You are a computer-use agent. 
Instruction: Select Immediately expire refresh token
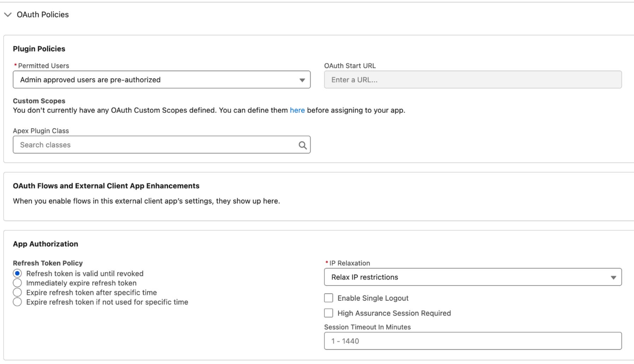click(x=17, y=283)
